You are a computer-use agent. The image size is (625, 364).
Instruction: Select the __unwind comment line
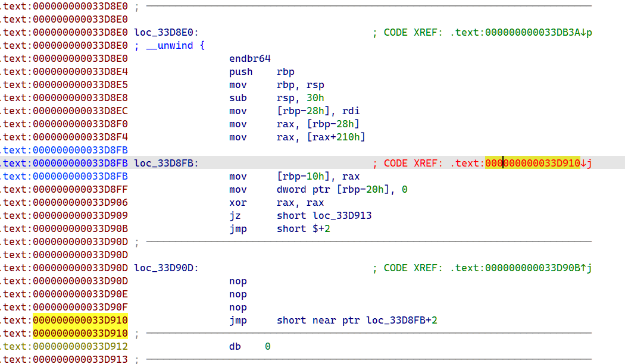[170, 46]
